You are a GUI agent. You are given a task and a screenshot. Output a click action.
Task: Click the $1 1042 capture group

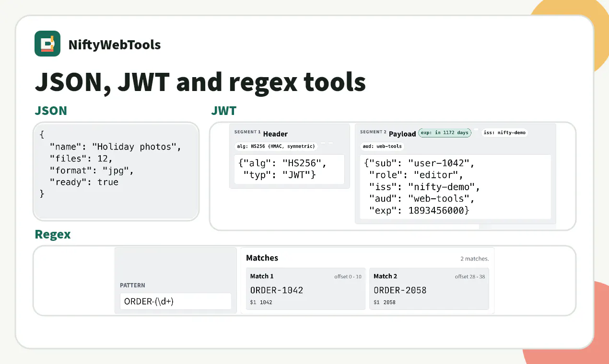[x=261, y=303]
